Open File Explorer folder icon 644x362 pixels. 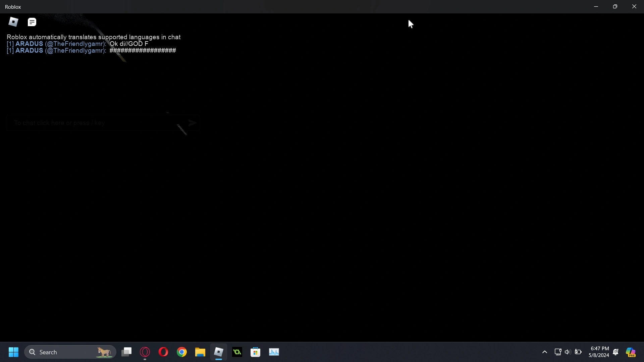point(200,352)
